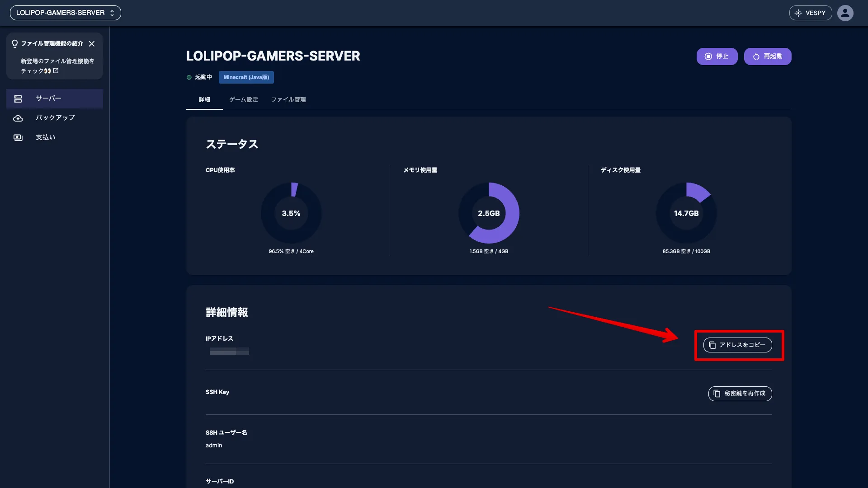The height and width of the screenshot is (488, 868).
Task: Click the 支払い payment card icon
Action: [x=18, y=137]
